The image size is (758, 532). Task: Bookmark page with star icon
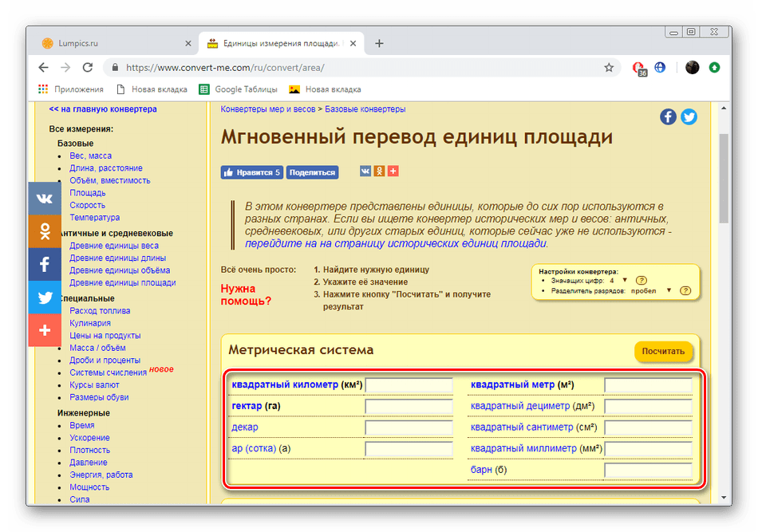609,68
